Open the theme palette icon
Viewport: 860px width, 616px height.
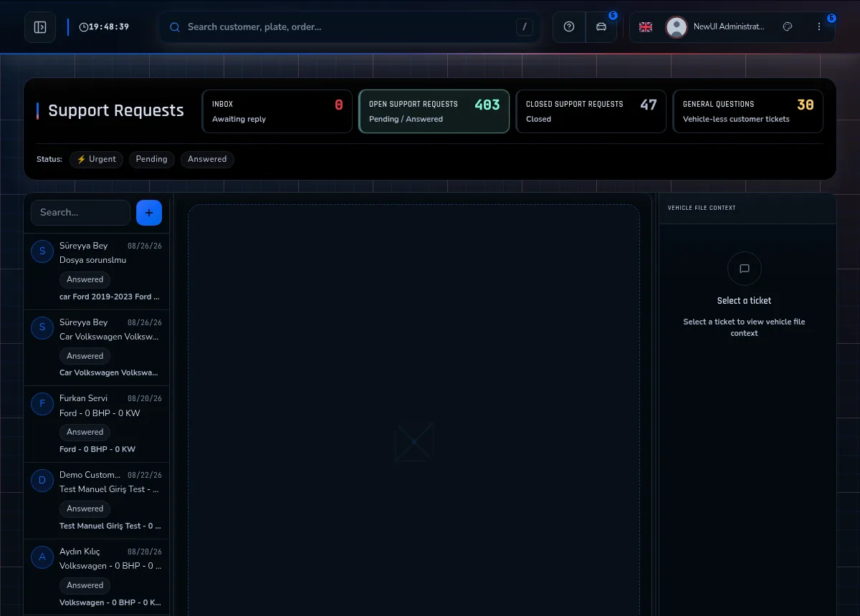point(788,27)
